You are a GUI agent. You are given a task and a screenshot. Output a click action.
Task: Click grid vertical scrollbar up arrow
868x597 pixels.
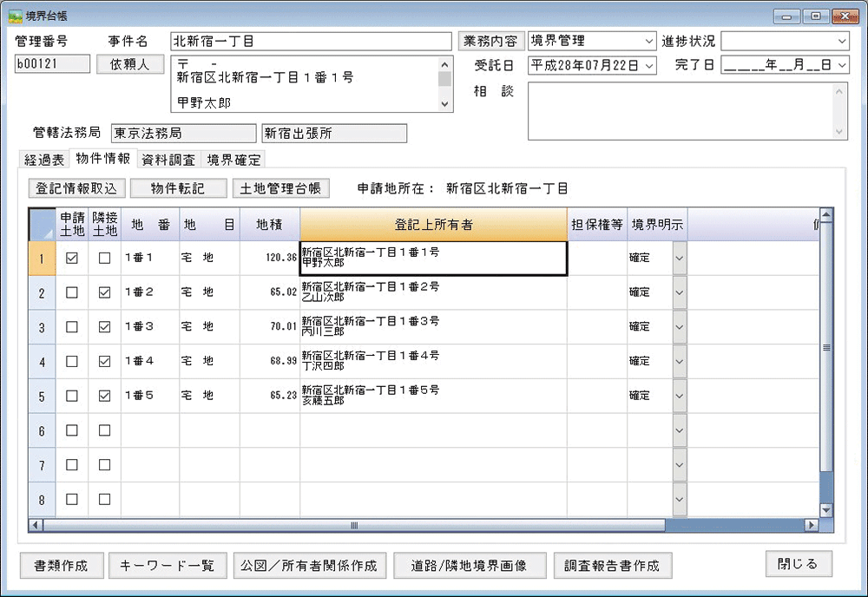point(826,214)
